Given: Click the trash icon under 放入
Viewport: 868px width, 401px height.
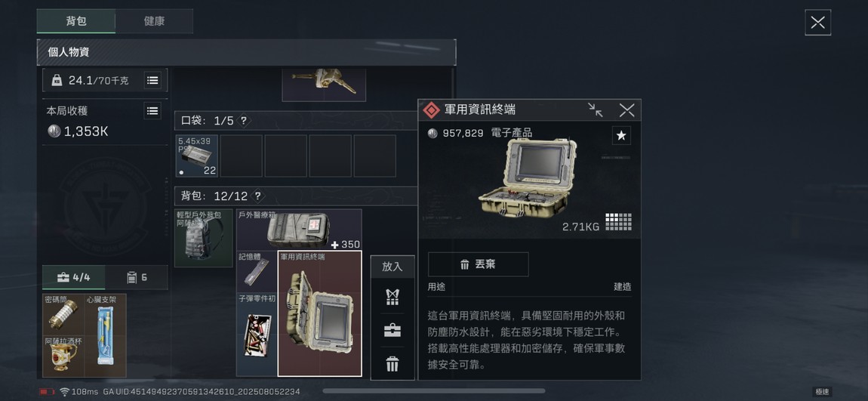Looking at the screenshot, I should pos(392,365).
